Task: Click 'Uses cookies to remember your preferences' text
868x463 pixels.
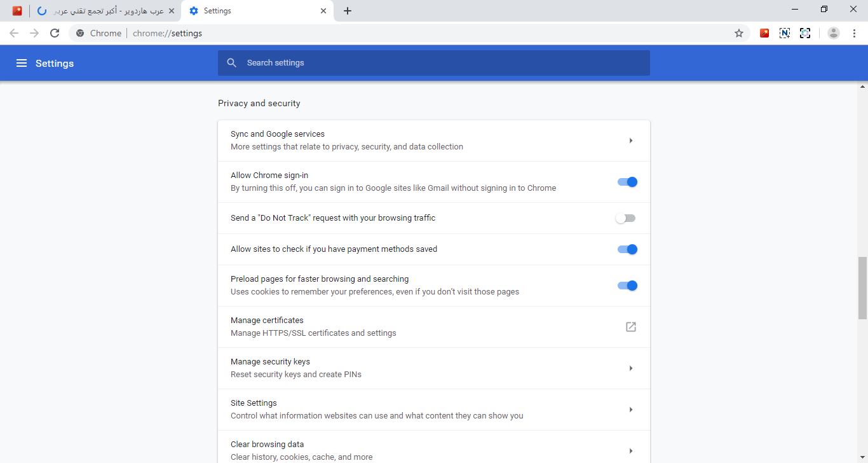Action: [x=375, y=292]
